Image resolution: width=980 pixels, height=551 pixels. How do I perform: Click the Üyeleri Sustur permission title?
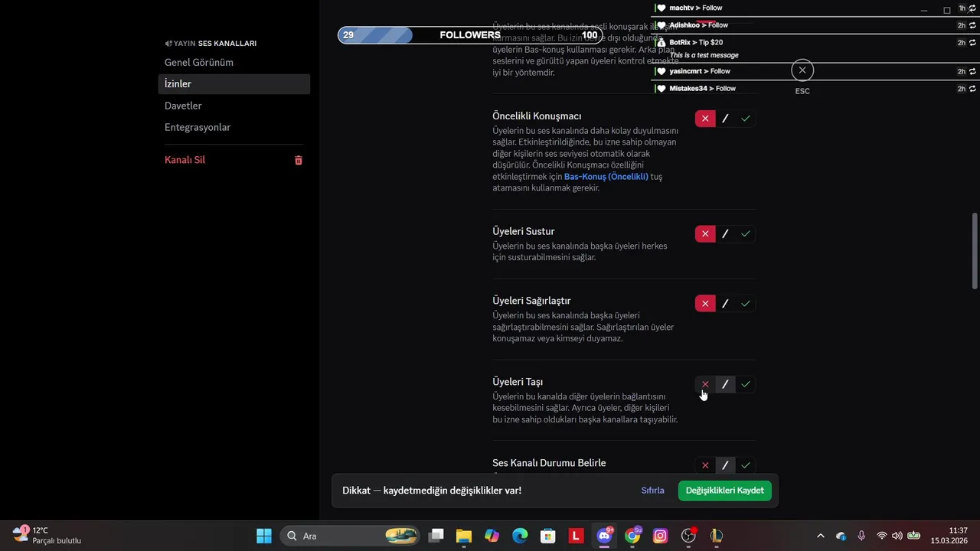(524, 231)
